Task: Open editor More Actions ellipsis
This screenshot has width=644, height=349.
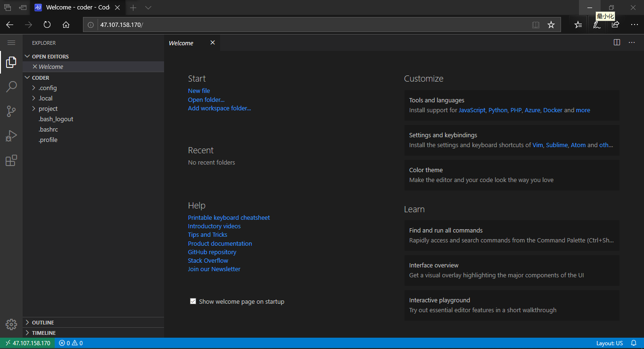Action: (632, 42)
